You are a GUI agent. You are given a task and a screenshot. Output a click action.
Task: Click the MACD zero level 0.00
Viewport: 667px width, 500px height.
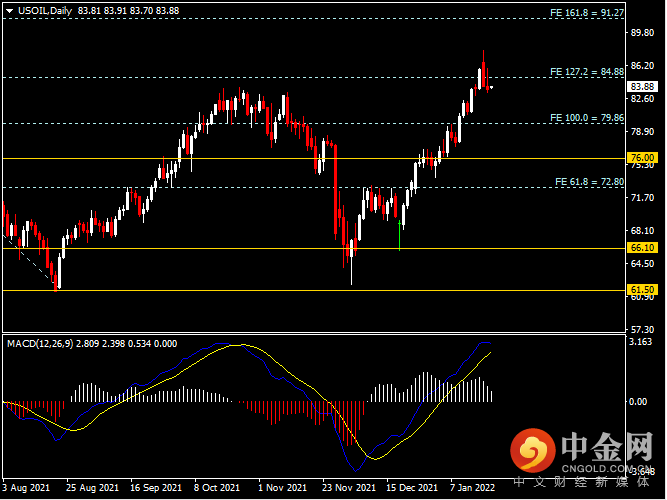click(x=638, y=401)
